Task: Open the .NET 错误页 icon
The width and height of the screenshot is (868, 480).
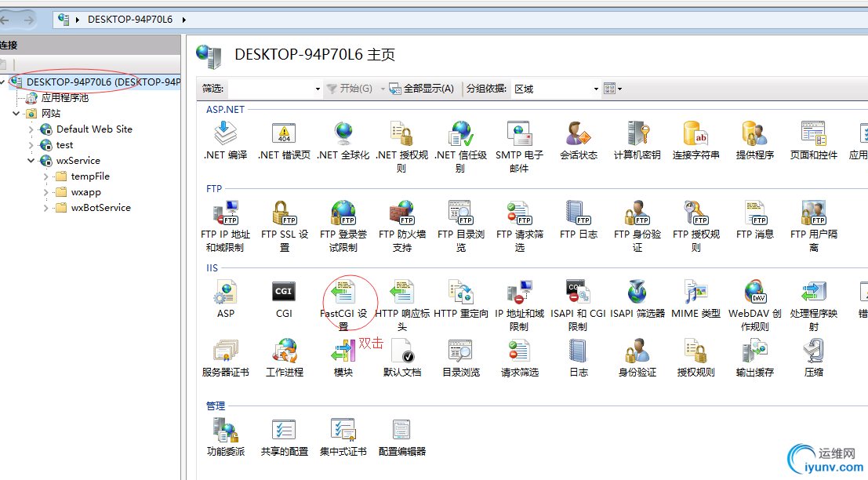Action: pyautogui.click(x=284, y=133)
